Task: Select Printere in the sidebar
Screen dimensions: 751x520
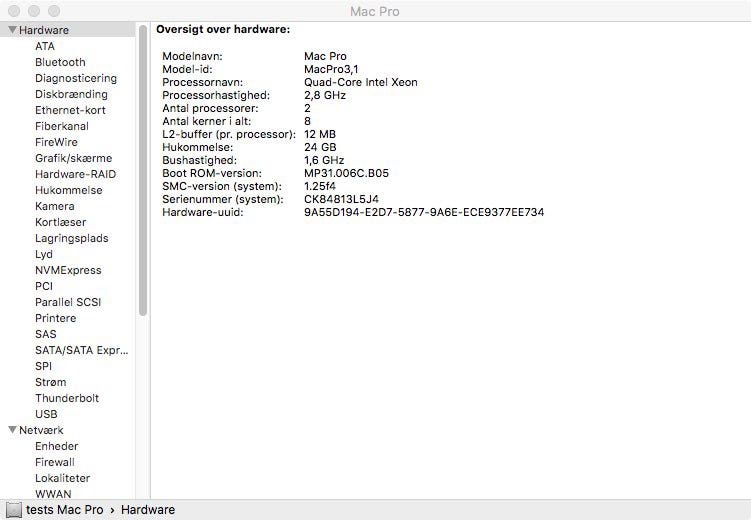Action: (x=56, y=318)
